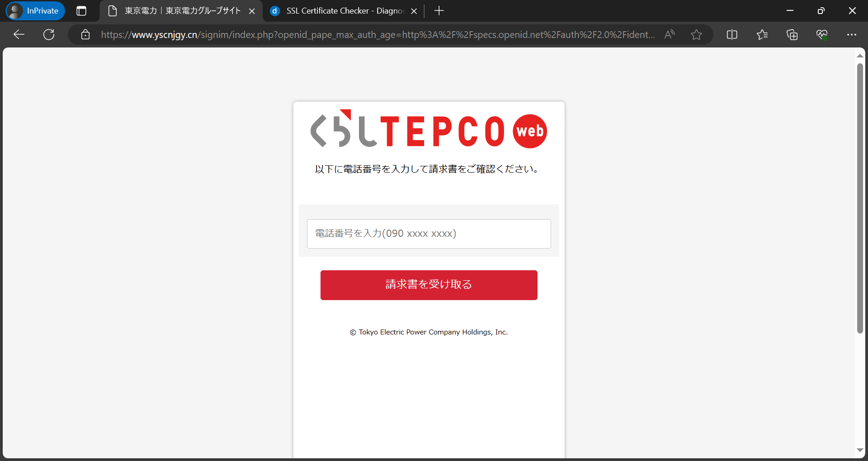Minimize the browser window
The image size is (868, 461).
[x=790, y=11]
